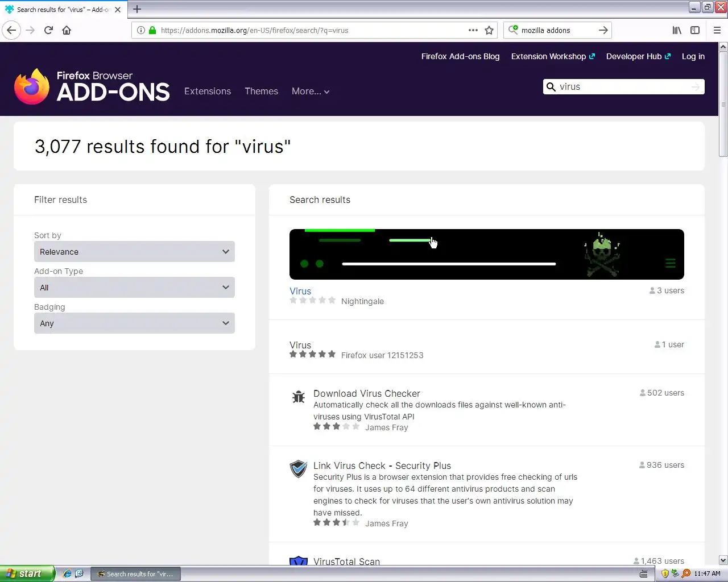The image size is (728, 582).
Task: Click the Log in link
Action: [693, 56]
